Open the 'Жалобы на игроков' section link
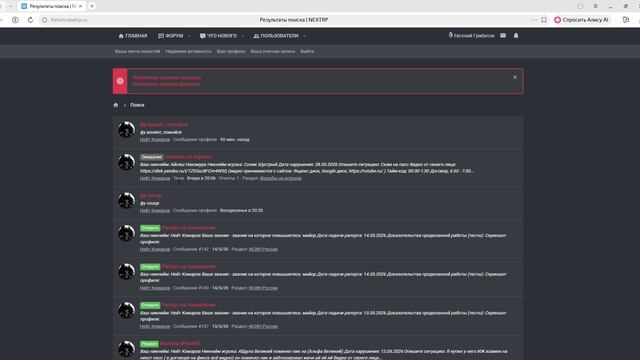This screenshot has width=640, height=360. pyautogui.click(x=280, y=178)
